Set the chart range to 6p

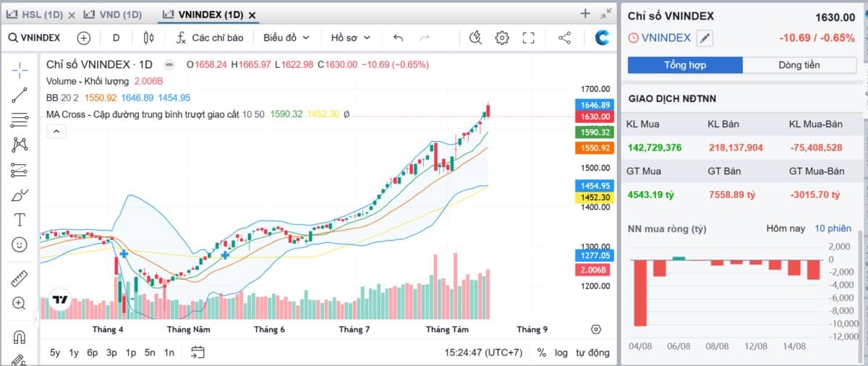coord(93,352)
